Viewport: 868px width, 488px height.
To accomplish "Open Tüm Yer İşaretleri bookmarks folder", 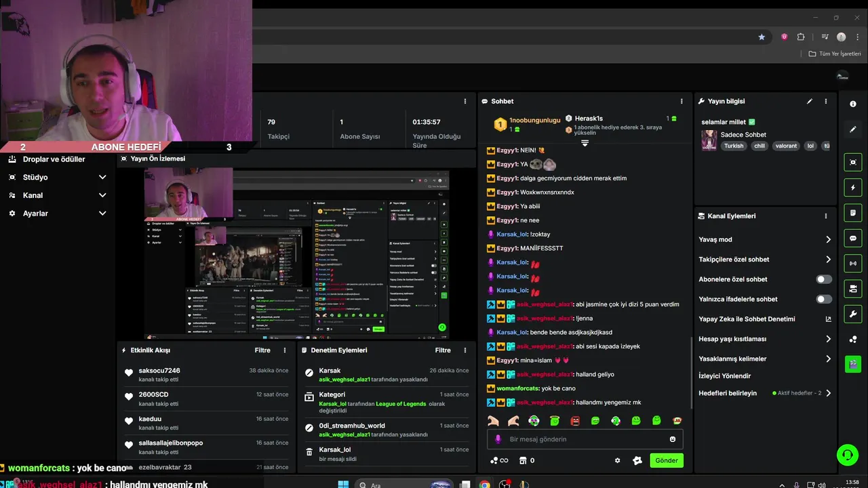I will 835,54.
